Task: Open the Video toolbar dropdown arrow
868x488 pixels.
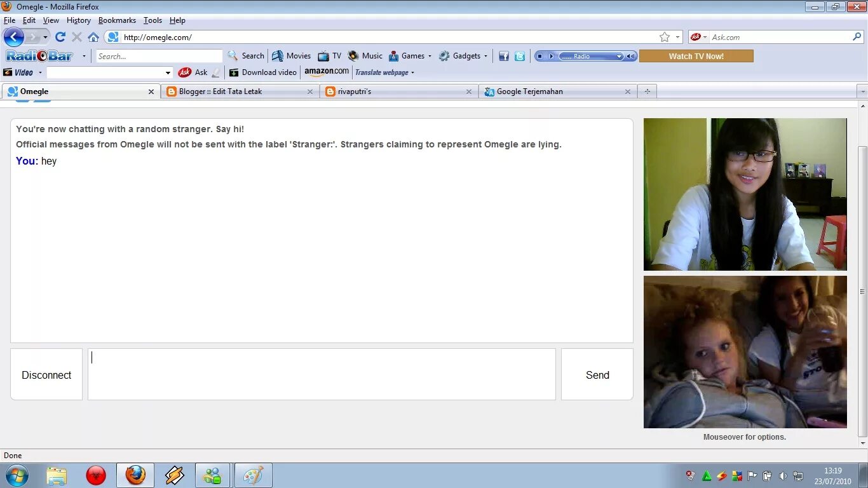Action: click(x=40, y=72)
